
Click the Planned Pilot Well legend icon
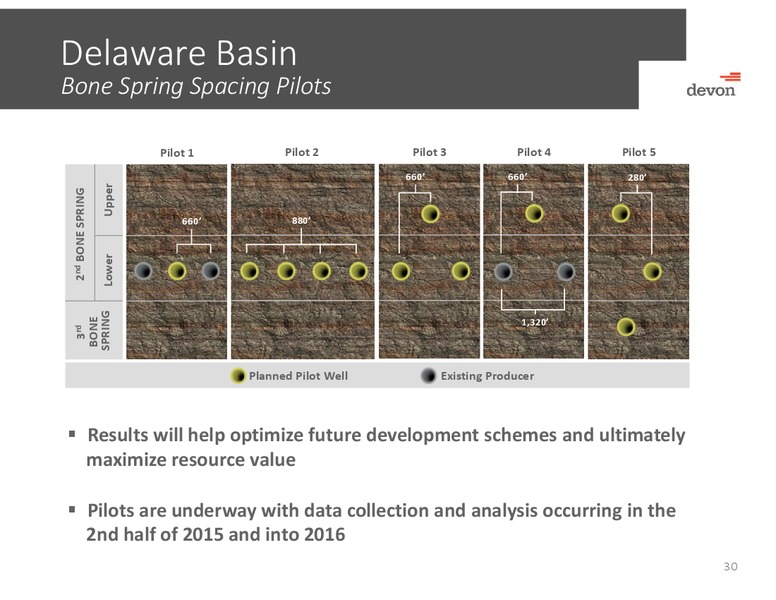tap(239, 376)
